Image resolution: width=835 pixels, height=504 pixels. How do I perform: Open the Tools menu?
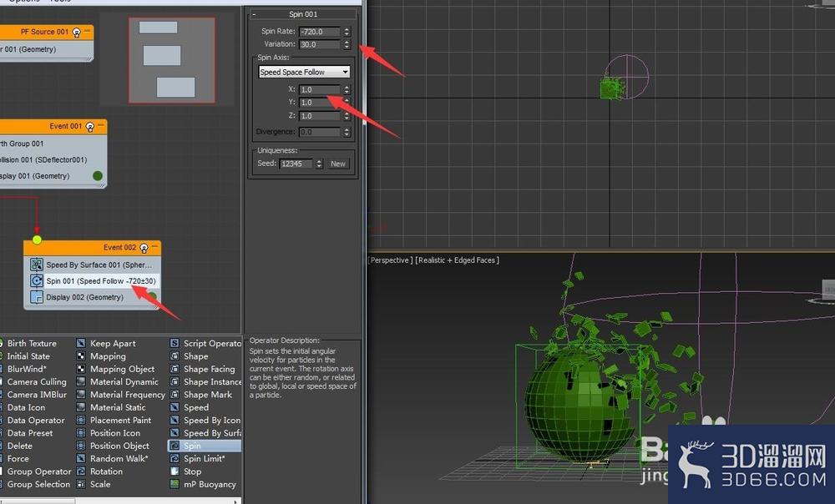[x=61, y=2]
